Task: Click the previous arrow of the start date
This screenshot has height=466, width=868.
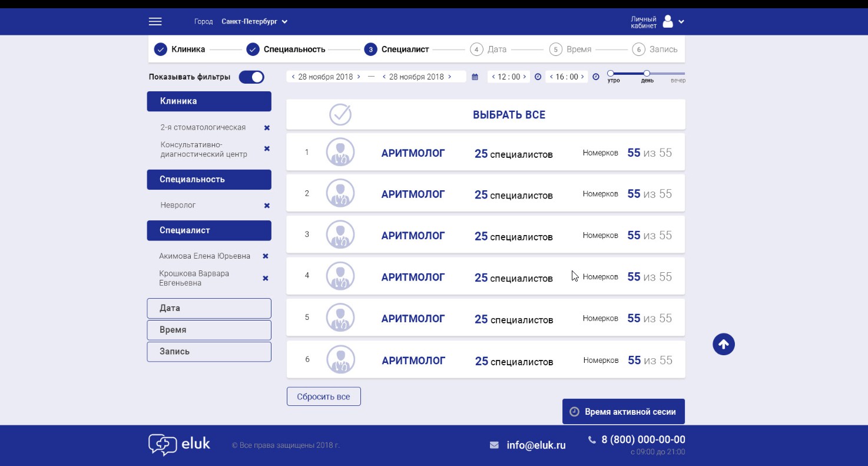Action: coord(293,77)
